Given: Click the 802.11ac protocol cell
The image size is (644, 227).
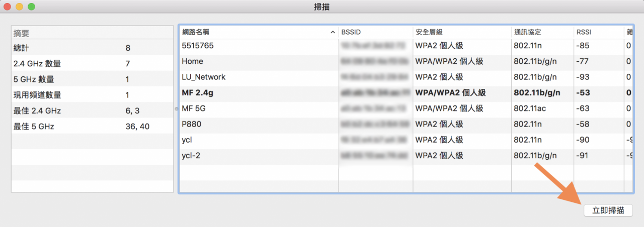Looking at the screenshot, I should (x=530, y=108).
